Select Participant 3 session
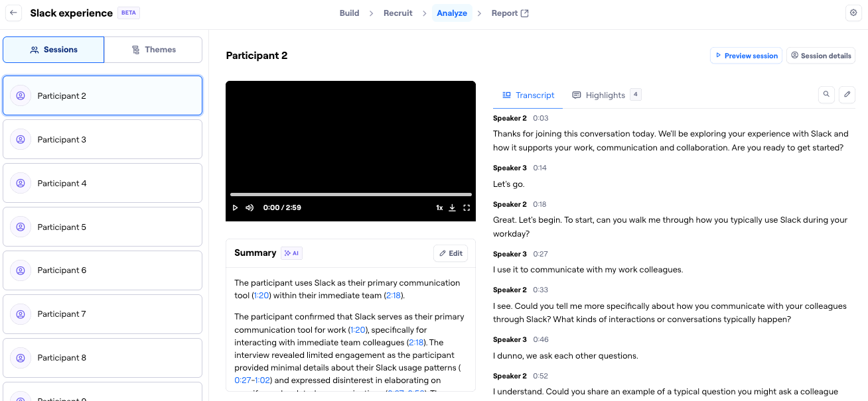Screen dimensions: 868x401 tap(103, 139)
